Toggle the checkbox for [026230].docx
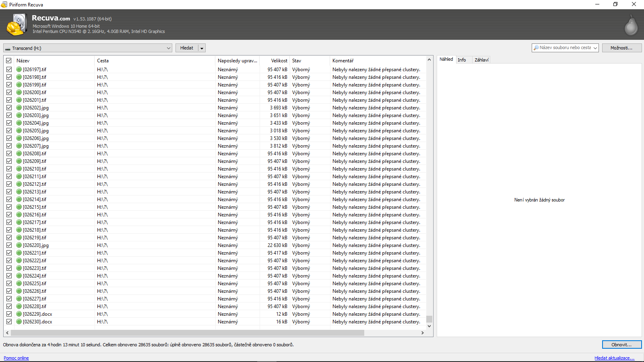This screenshot has height=362, width=644. click(x=9, y=322)
